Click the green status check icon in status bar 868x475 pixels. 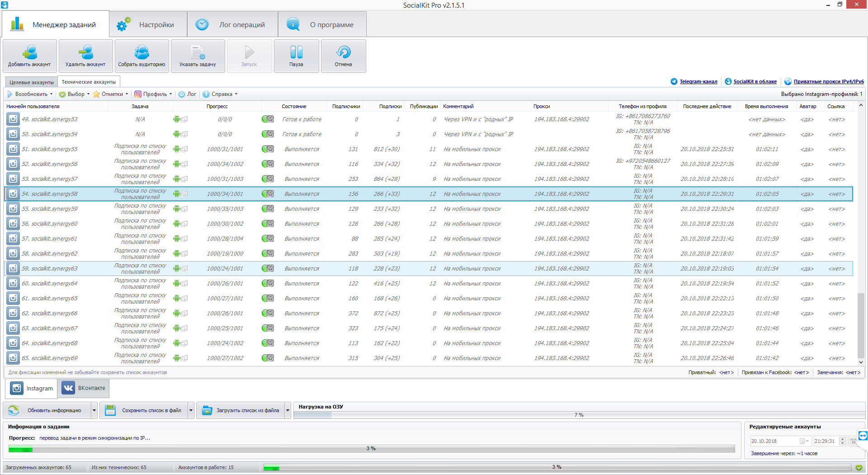859,468
